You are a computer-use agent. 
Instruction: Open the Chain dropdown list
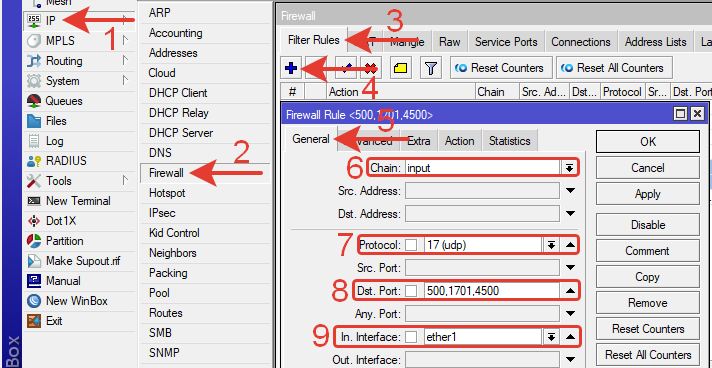(x=569, y=168)
